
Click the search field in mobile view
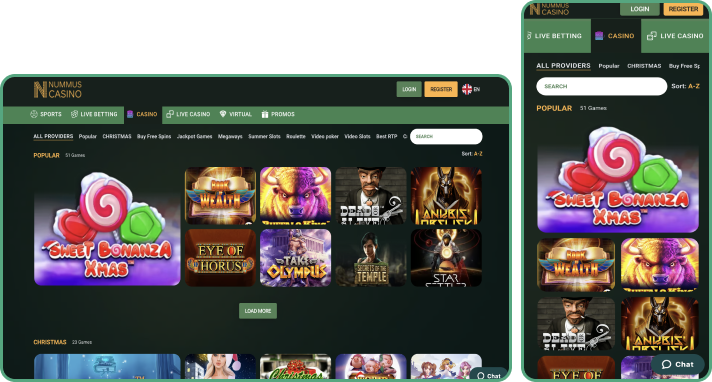[602, 86]
